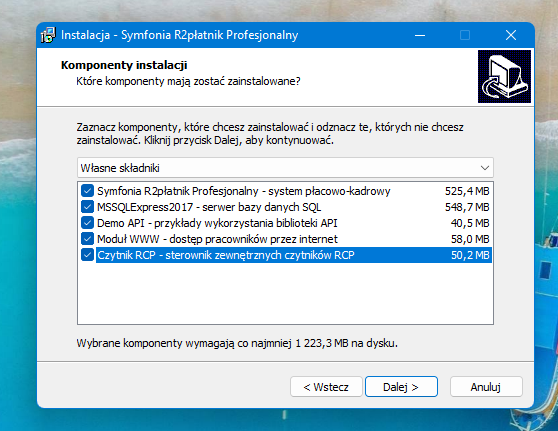Click the 525,4 MB size value
This screenshot has width=558, height=431.
pos(467,191)
